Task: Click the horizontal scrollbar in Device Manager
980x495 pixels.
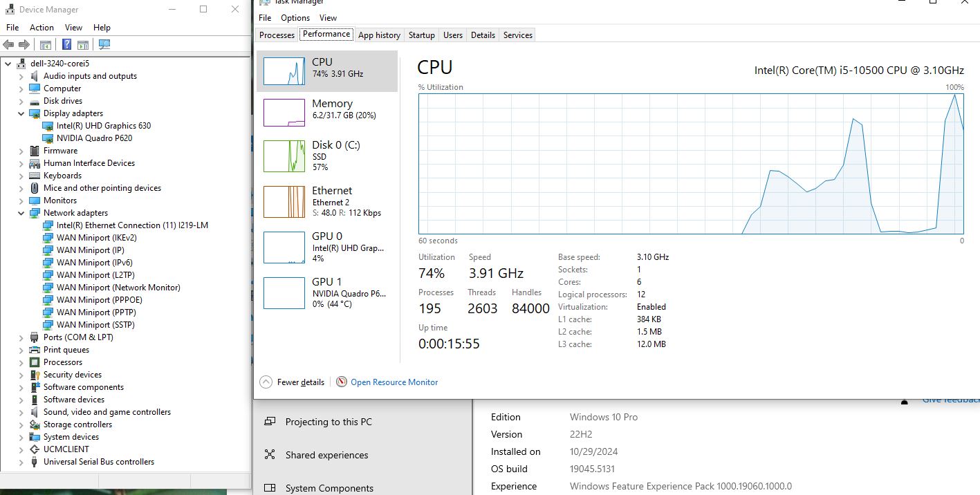Action: pos(124,480)
